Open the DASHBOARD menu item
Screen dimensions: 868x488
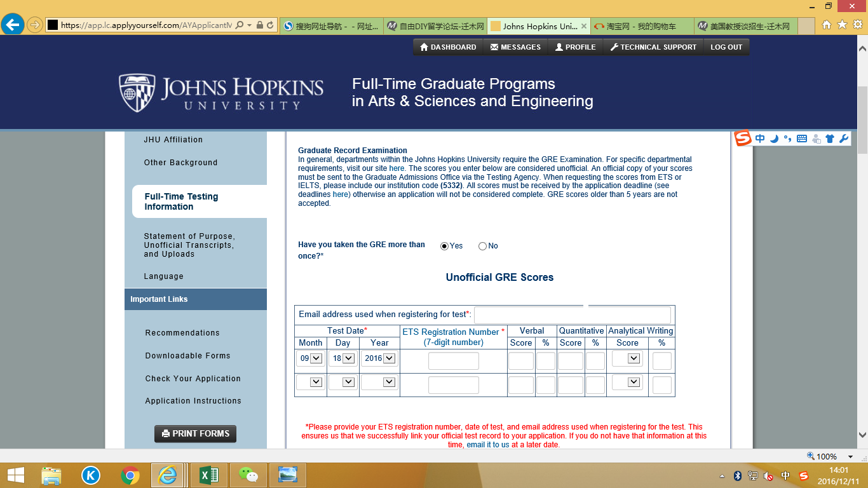[448, 47]
